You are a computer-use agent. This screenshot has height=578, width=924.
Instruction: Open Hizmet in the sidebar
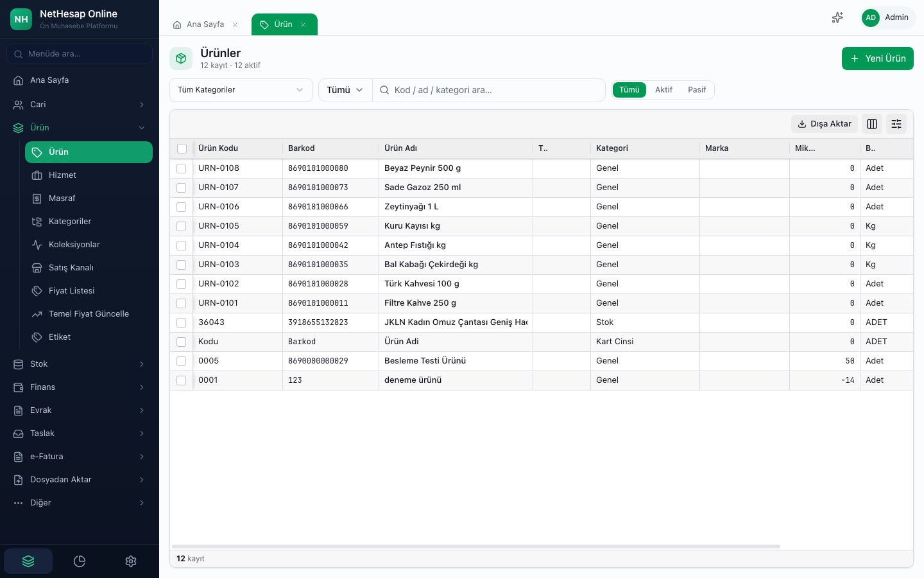pos(89,175)
